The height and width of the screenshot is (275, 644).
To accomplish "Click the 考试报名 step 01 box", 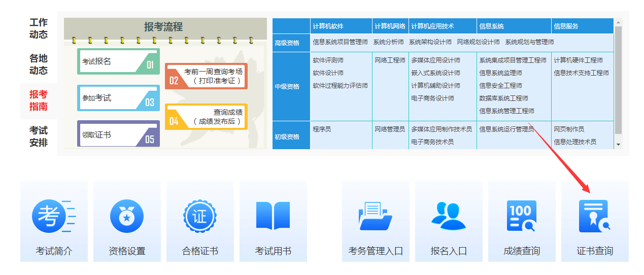I will (x=118, y=62).
